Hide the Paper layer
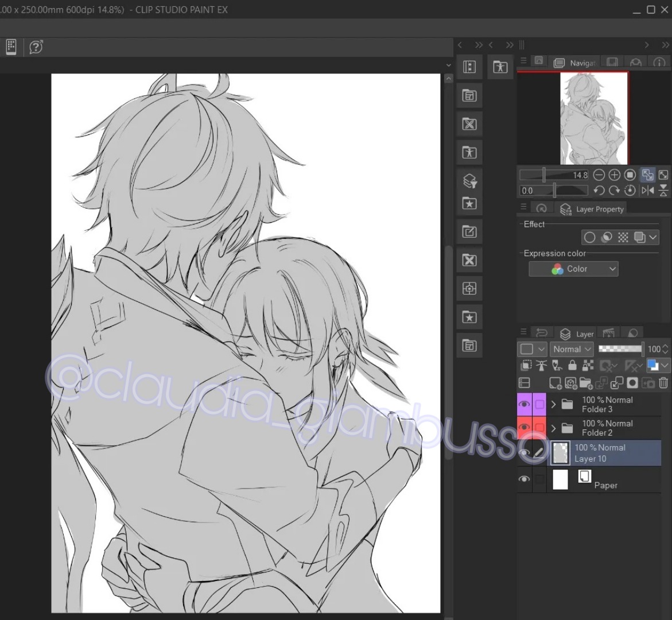 click(524, 479)
